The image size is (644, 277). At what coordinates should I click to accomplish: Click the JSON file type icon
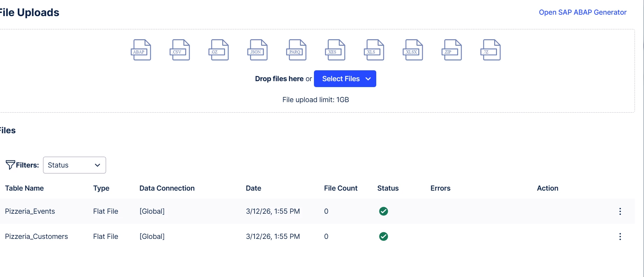tap(257, 50)
